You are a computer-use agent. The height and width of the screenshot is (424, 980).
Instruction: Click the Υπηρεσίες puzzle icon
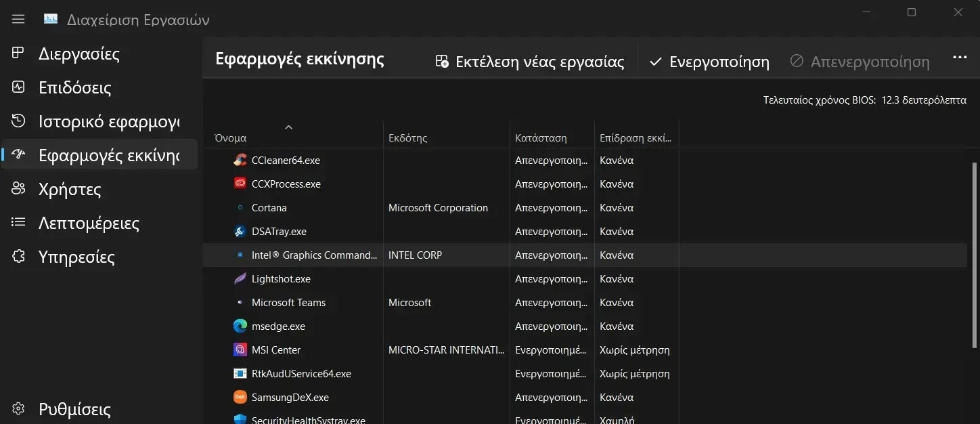18,256
